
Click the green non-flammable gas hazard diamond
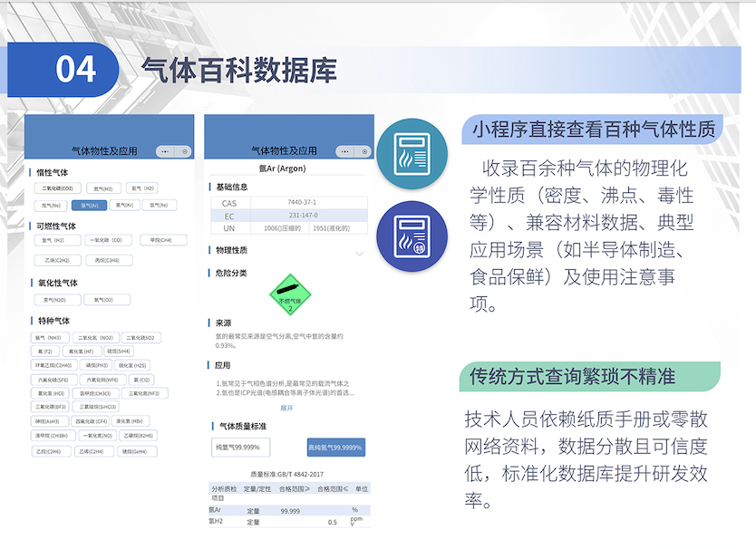coord(290,294)
